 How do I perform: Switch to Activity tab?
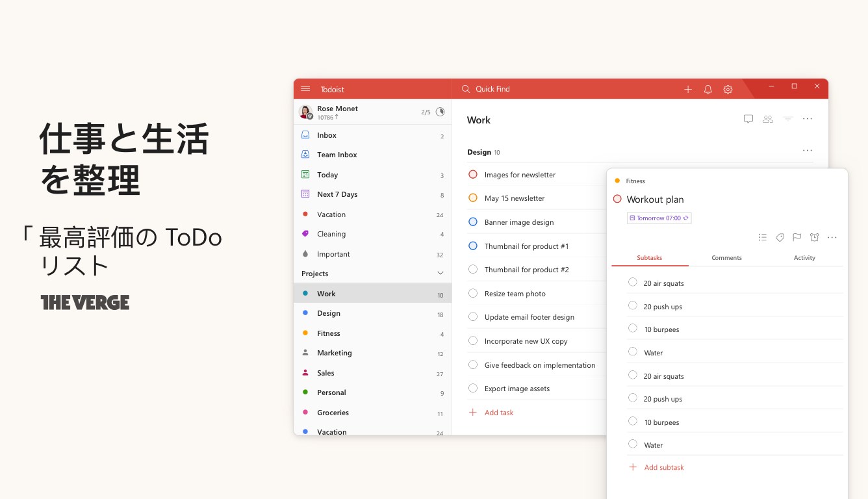pos(804,258)
